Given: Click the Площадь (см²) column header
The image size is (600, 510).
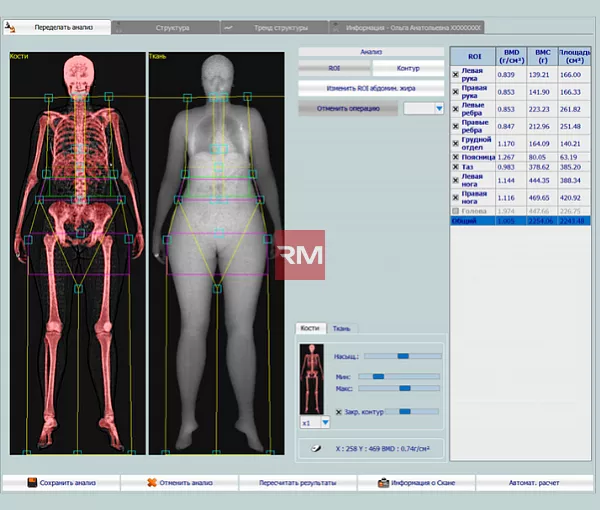Looking at the screenshot, I should pyautogui.click(x=574, y=57).
